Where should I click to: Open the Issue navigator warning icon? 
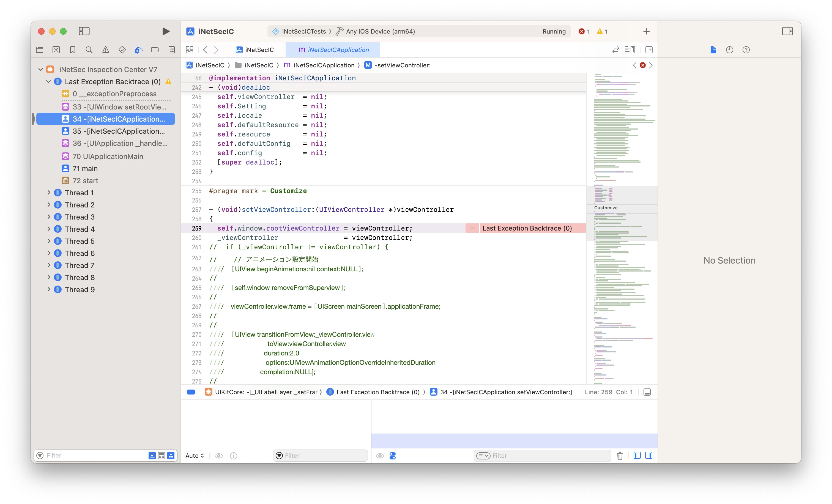pos(106,50)
